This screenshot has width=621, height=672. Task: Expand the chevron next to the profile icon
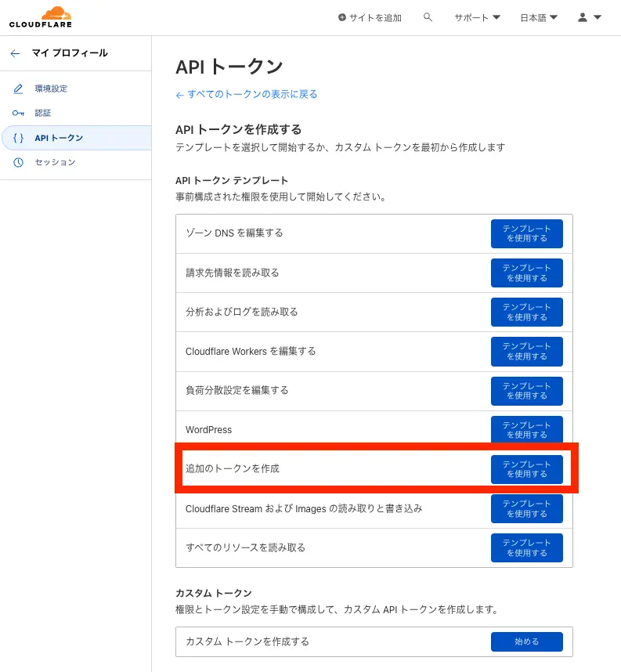pos(597,16)
